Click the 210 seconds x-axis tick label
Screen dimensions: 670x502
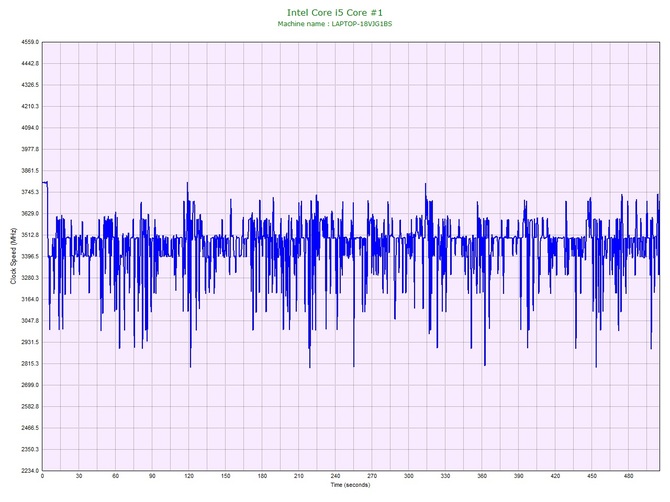[299, 476]
